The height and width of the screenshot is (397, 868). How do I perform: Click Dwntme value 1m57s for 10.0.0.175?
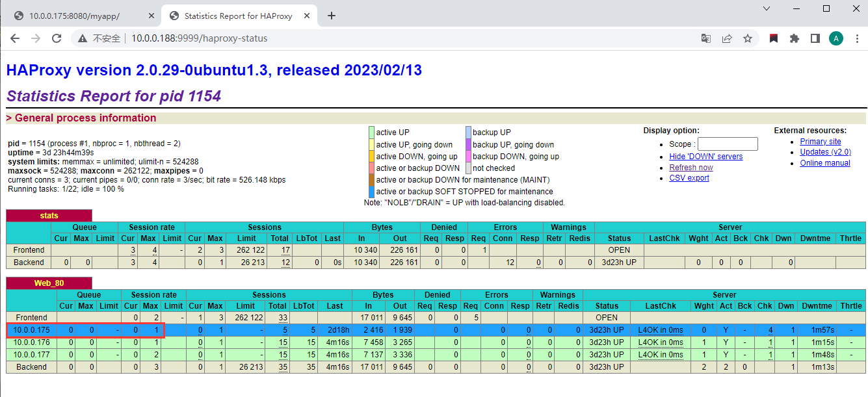pyautogui.click(x=822, y=330)
